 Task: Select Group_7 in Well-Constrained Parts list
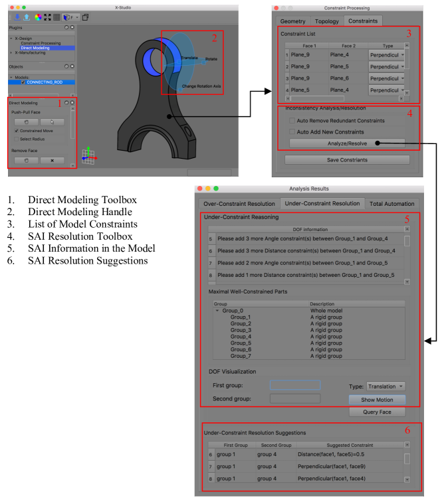point(241,356)
